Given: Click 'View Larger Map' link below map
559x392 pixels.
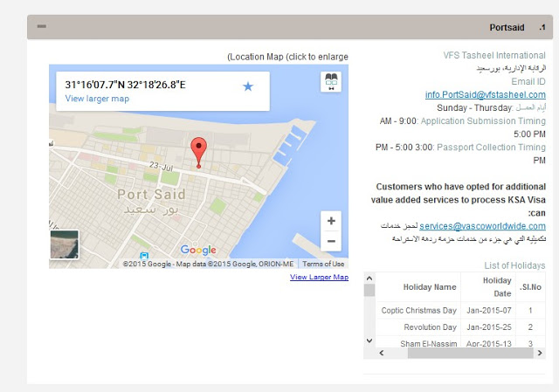Looking at the screenshot, I should (x=319, y=278).
